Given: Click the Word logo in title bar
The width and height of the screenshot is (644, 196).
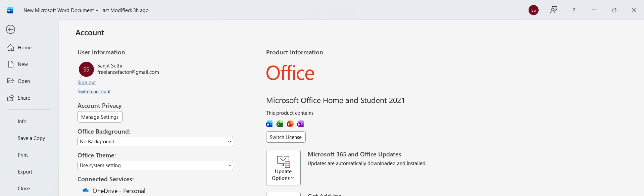Looking at the screenshot, I should pyautogui.click(x=10, y=10).
